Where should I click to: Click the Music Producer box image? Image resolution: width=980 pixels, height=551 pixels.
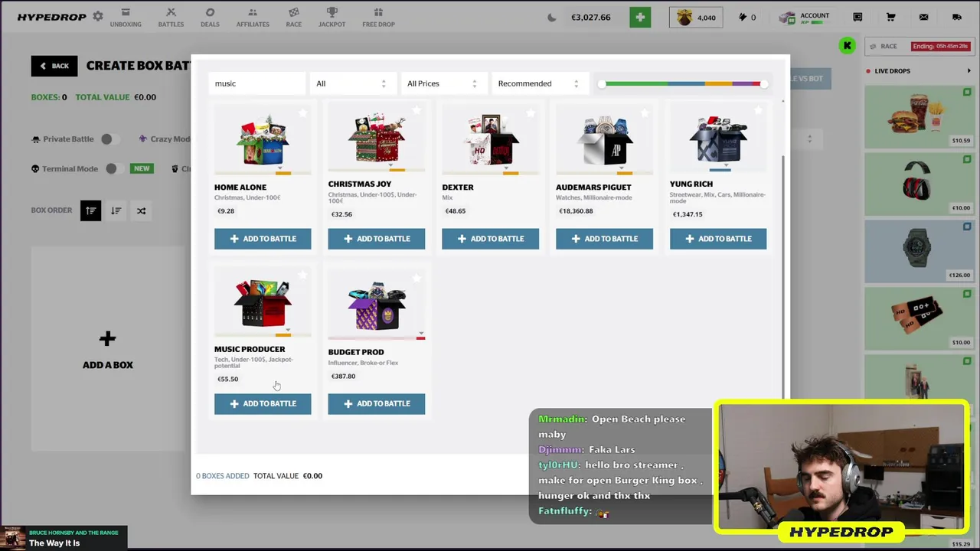(263, 304)
